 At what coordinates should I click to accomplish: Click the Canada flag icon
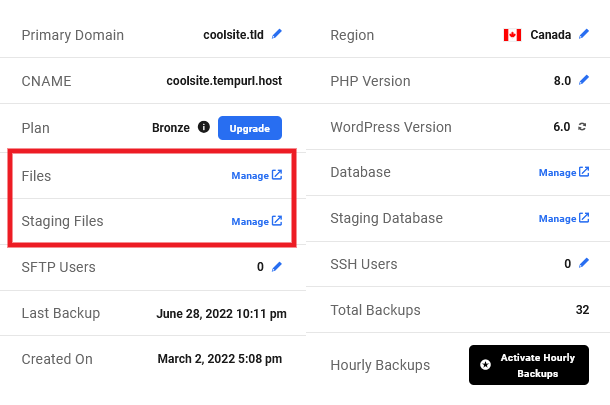[512, 35]
